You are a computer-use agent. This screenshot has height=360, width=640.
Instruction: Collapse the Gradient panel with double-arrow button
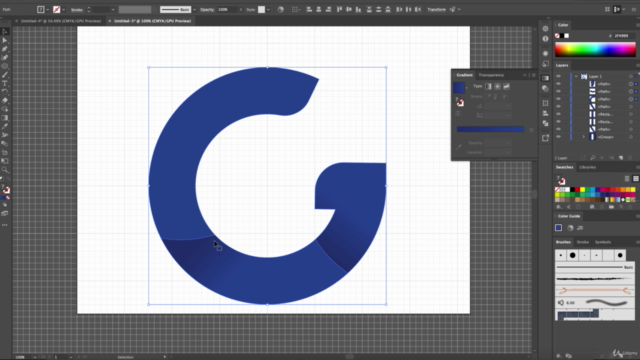[x=525, y=75]
